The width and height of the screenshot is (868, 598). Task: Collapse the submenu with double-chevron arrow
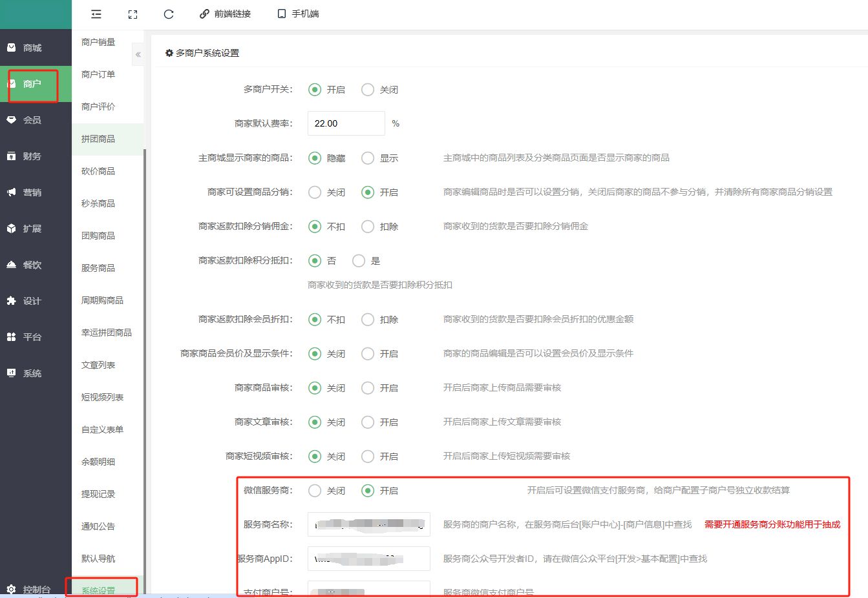click(x=138, y=55)
